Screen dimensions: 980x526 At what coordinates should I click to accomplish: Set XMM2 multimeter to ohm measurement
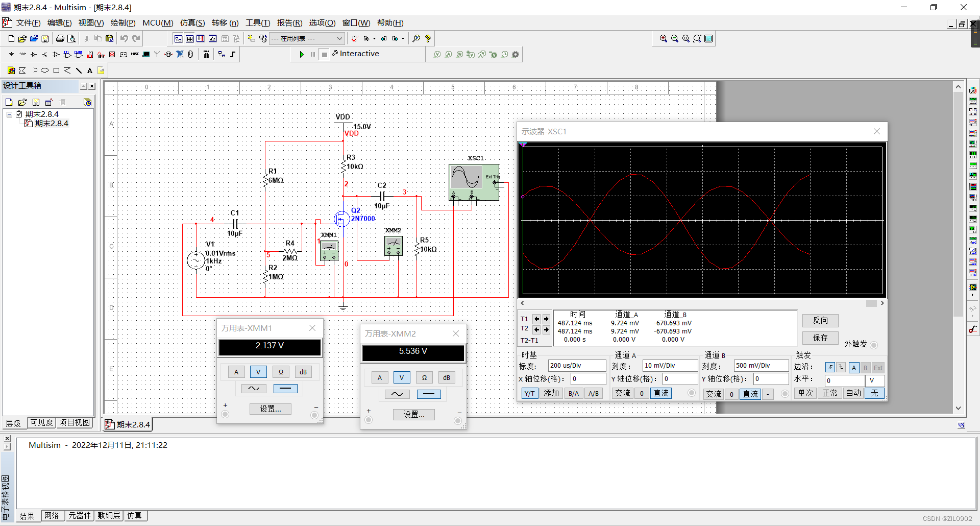pyautogui.click(x=424, y=377)
